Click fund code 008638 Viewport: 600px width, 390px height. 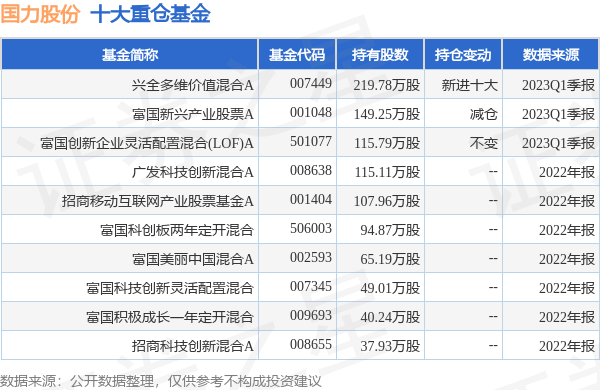[x=311, y=171]
